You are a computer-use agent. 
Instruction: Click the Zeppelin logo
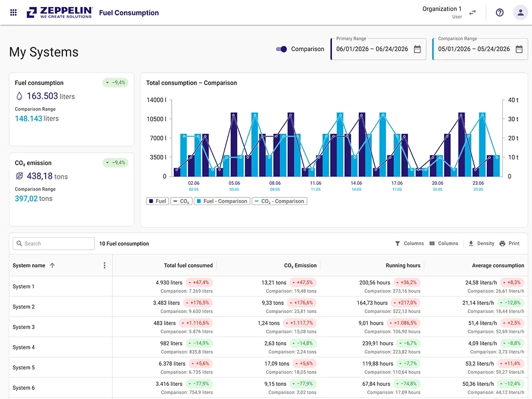tap(59, 13)
